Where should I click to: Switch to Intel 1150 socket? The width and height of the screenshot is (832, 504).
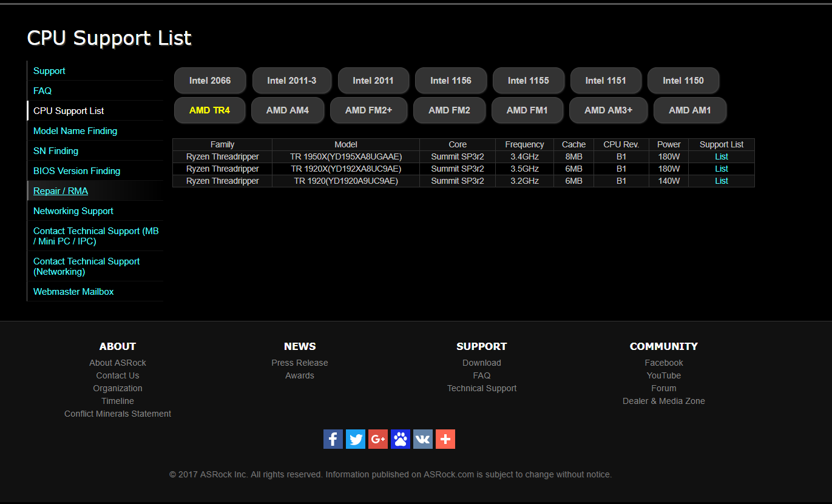[x=683, y=81]
